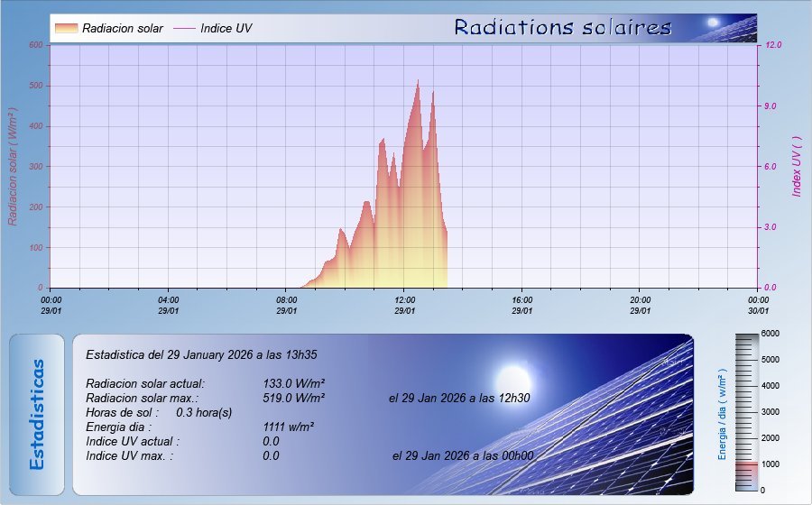The height and width of the screenshot is (505, 812).
Task: Click the 08:00 29/01 time axis label
Action: [287, 305]
